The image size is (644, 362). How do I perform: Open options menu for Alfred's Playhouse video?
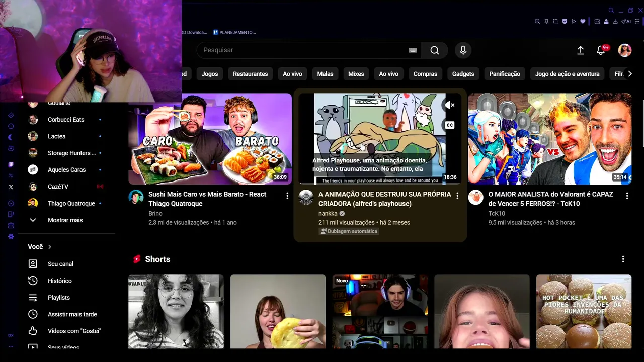tap(457, 196)
